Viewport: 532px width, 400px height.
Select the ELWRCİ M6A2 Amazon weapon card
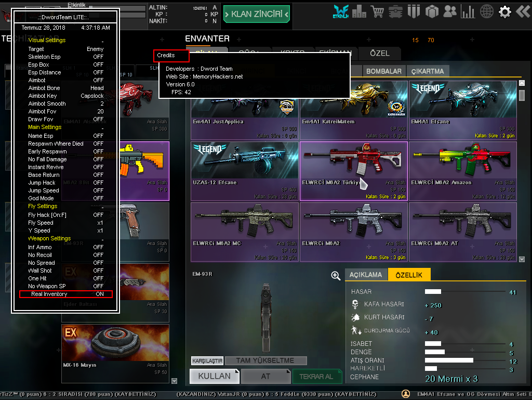pyautogui.click(x=463, y=171)
